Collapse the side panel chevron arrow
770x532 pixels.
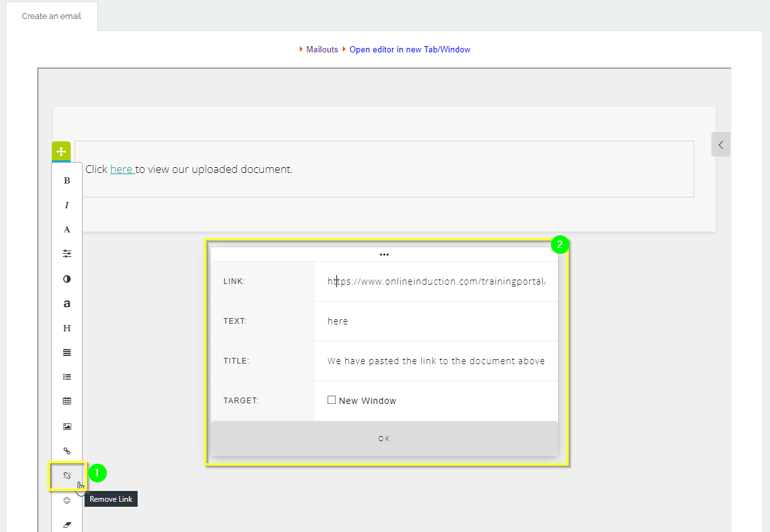coord(720,145)
